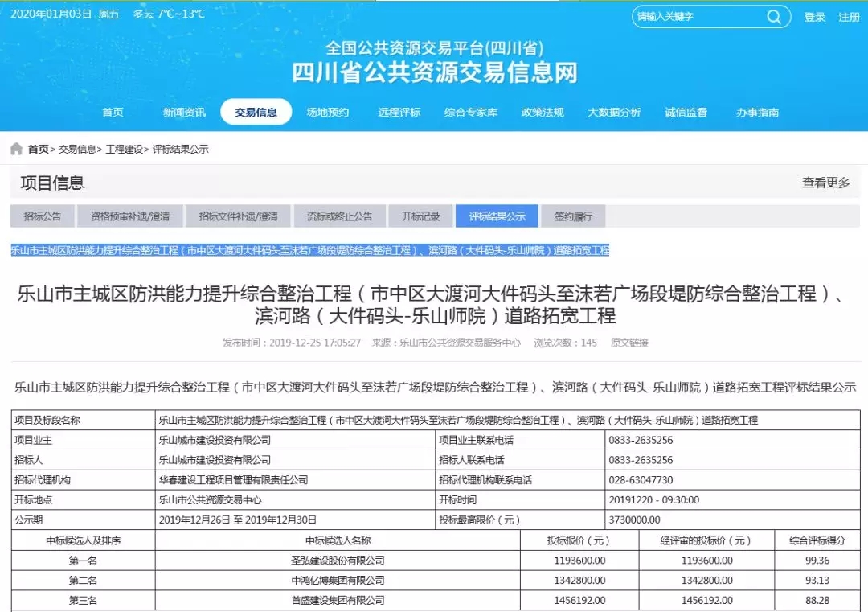Screen dimensions: 868x612
Task: Click 查看更多 to view more
Action: click(825, 183)
